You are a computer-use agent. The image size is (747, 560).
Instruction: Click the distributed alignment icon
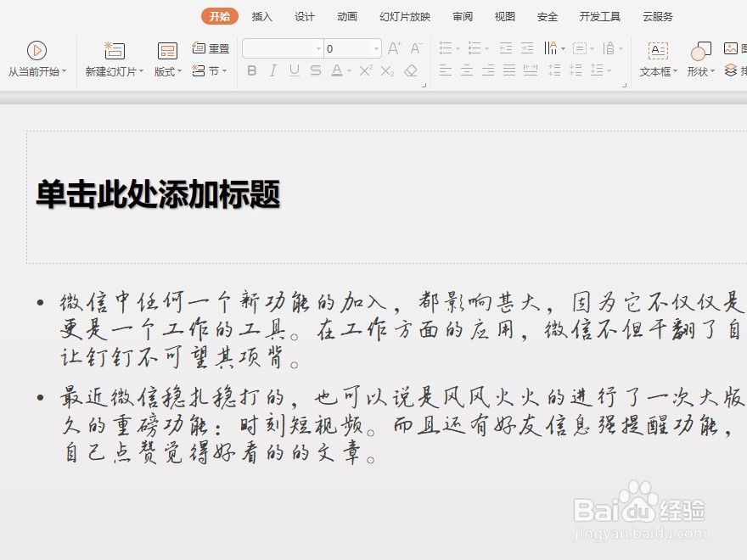pos(531,71)
